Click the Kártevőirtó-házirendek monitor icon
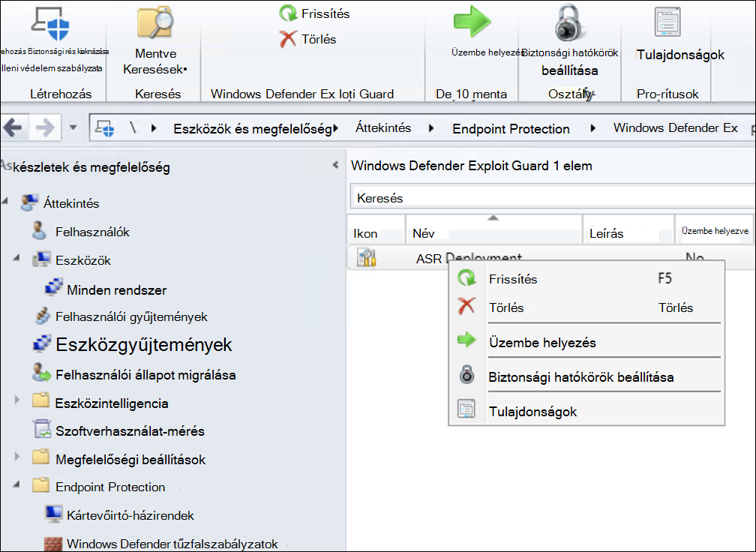 point(53,514)
